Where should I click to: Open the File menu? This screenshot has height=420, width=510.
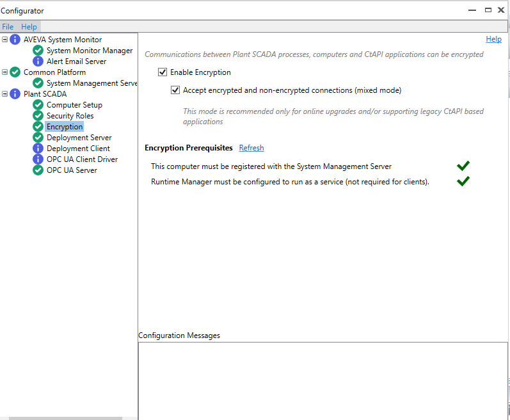point(8,27)
